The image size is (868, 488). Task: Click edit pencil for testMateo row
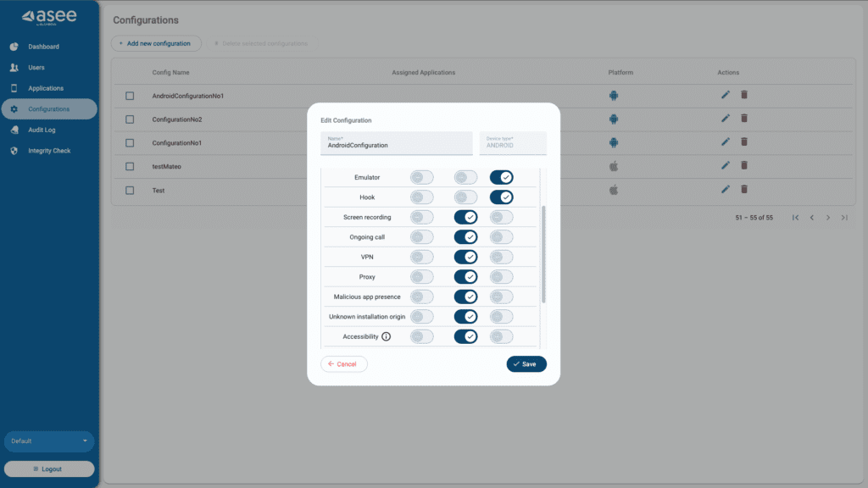[726, 166]
